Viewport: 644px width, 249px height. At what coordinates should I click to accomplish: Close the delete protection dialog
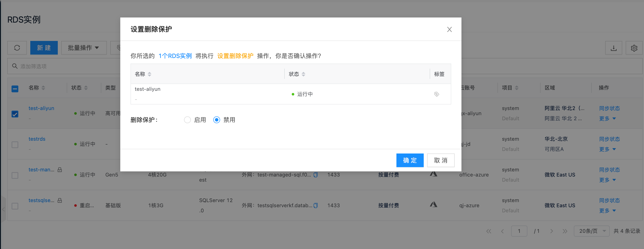point(449,29)
